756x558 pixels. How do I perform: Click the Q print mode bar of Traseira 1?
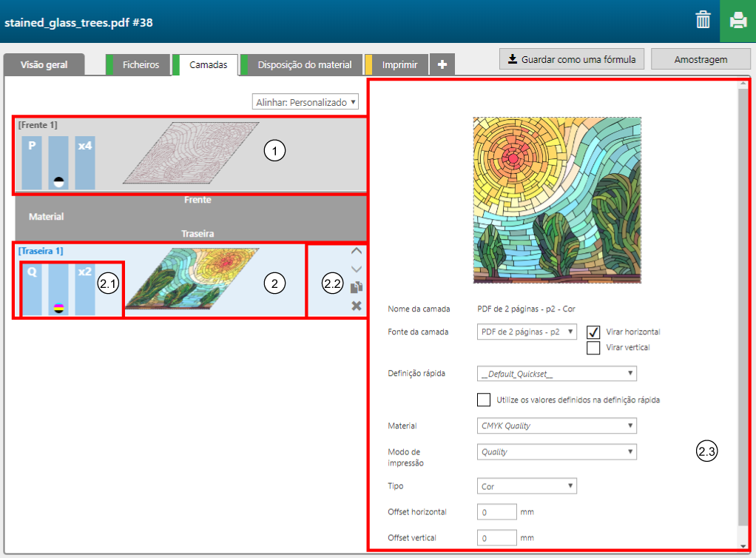pyautogui.click(x=32, y=289)
